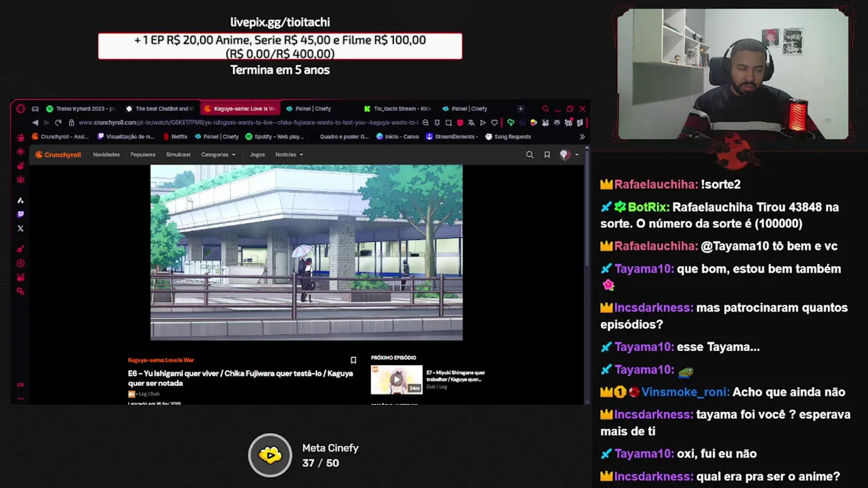868x488 pixels.
Task: Open the Populares menu item
Action: point(143,155)
